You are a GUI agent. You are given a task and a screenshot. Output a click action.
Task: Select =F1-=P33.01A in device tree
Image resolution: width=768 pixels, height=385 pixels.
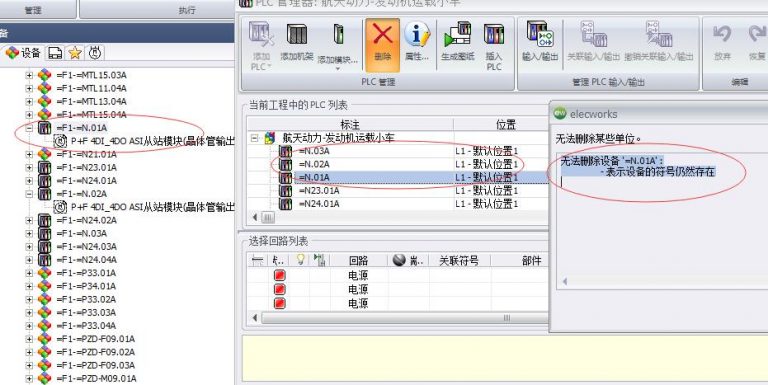[x=86, y=273]
